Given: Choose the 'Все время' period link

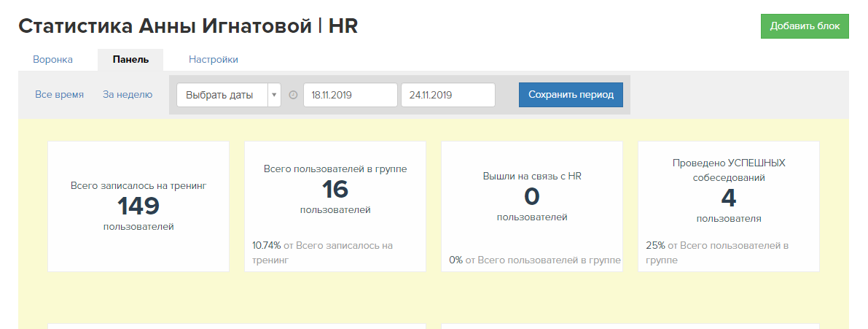Looking at the screenshot, I should pyautogui.click(x=59, y=94).
